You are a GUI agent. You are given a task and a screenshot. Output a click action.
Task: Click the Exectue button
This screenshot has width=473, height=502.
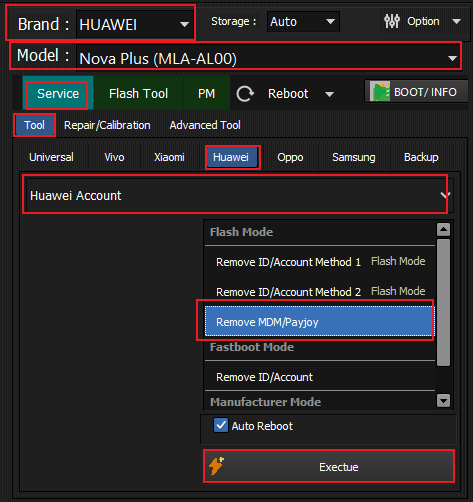[x=329, y=466]
